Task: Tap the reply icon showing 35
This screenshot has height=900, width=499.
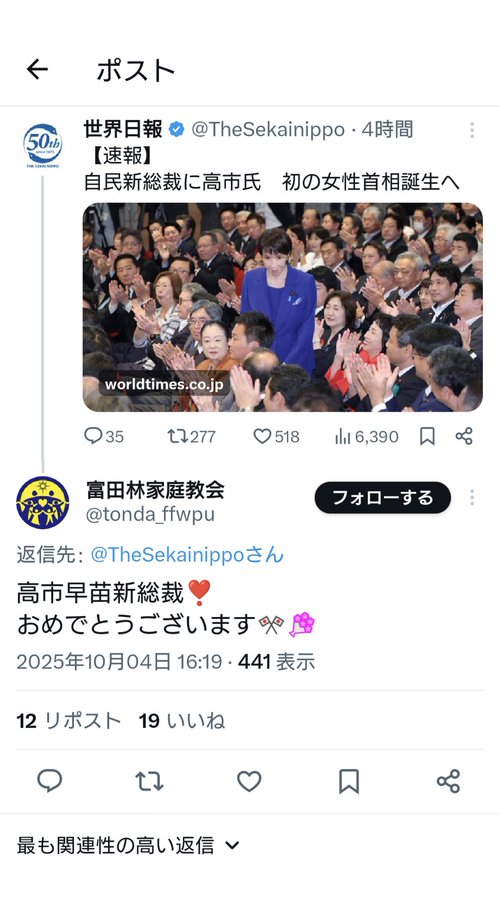Action: [104, 436]
